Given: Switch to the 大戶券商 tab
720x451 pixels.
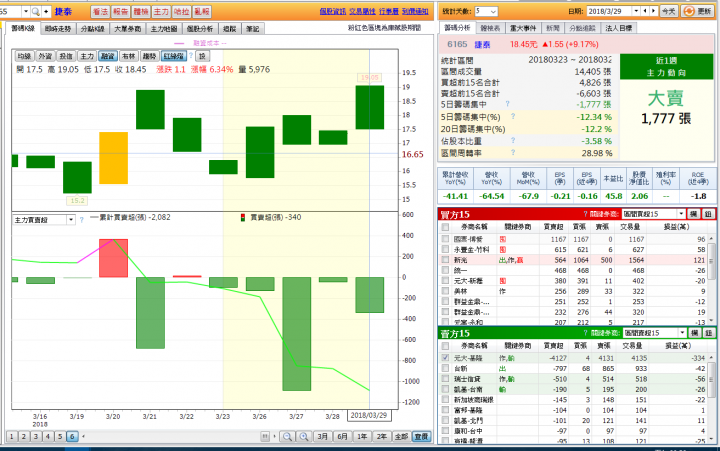Looking at the screenshot, I should 128,28.
